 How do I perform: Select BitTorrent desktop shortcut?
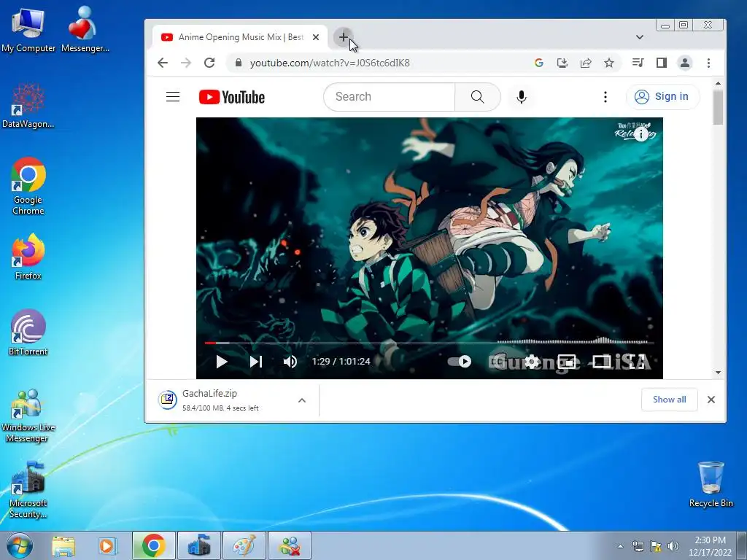click(x=28, y=332)
